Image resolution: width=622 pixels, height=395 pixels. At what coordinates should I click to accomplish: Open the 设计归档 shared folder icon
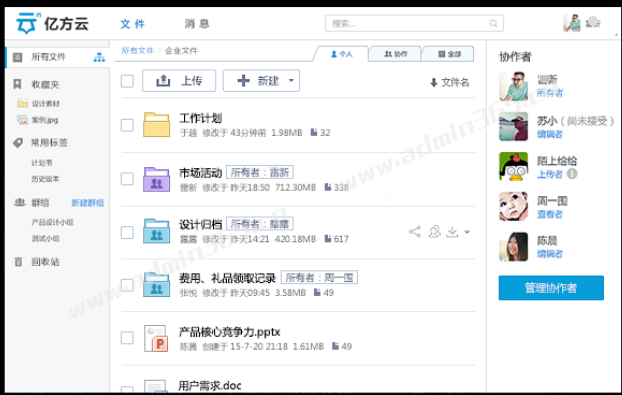click(x=156, y=231)
